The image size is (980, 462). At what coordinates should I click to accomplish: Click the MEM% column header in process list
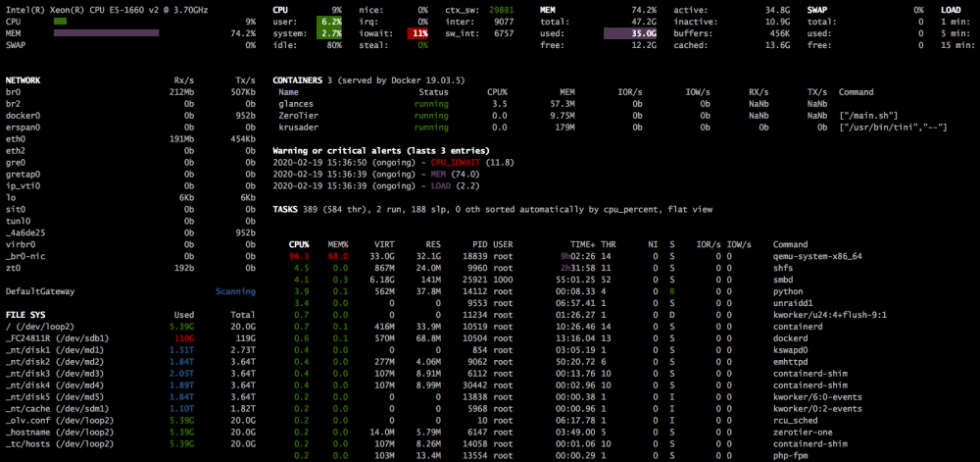point(337,244)
